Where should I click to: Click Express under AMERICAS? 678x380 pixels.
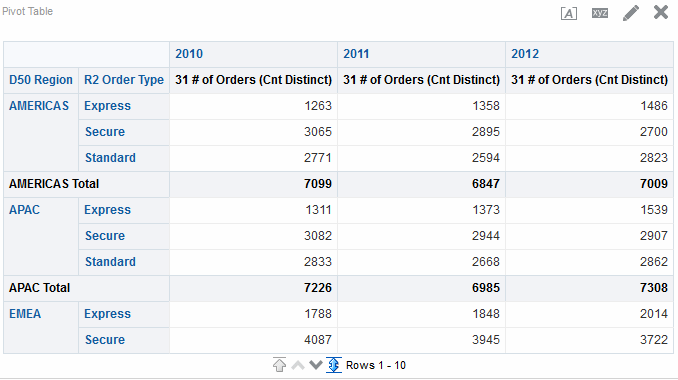(x=107, y=106)
